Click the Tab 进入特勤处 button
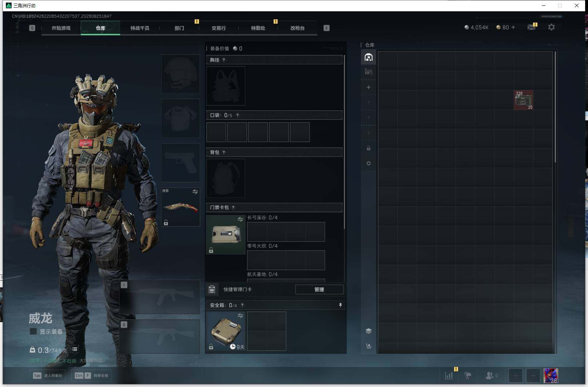 (x=48, y=376)
